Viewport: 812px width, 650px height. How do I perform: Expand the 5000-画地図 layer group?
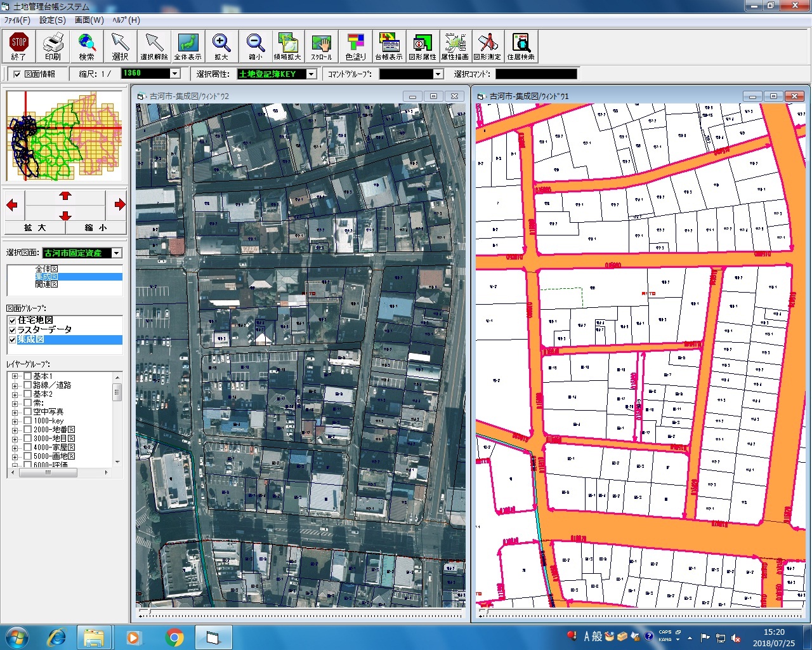[15, 456]
